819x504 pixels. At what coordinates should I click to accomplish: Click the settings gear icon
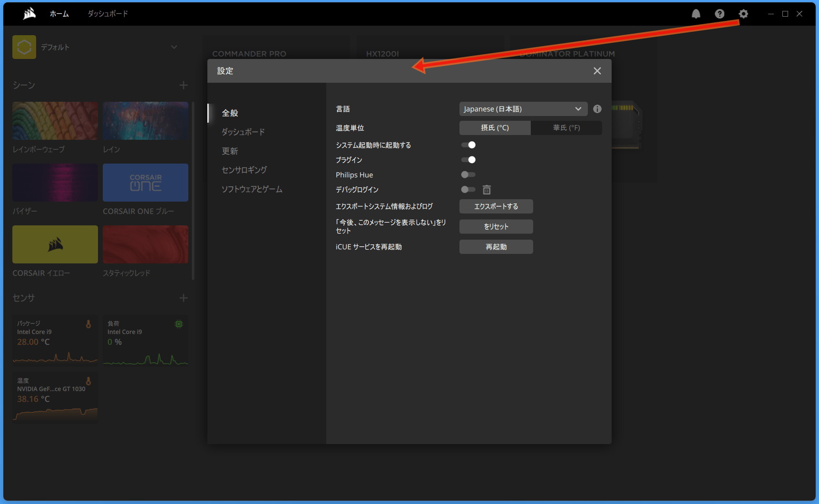743,14
